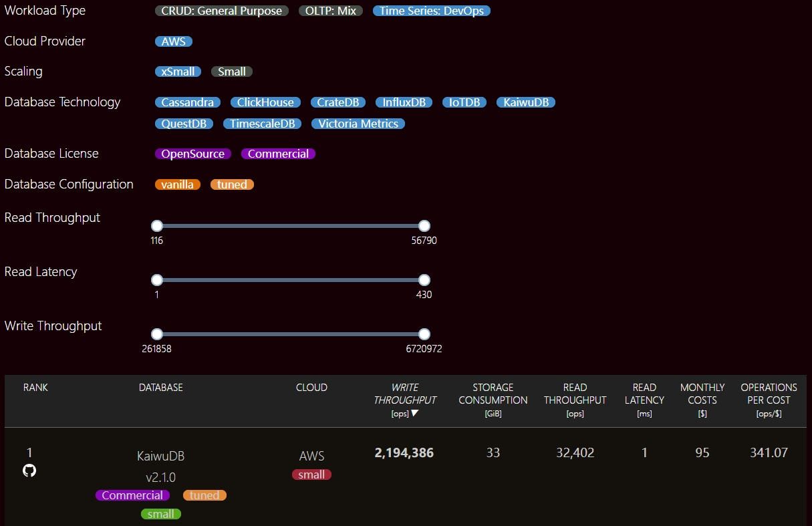Enable the Small scaling filter
Image resolution: width=812 pixels, height=526 pixels.
tap(232, 72)
